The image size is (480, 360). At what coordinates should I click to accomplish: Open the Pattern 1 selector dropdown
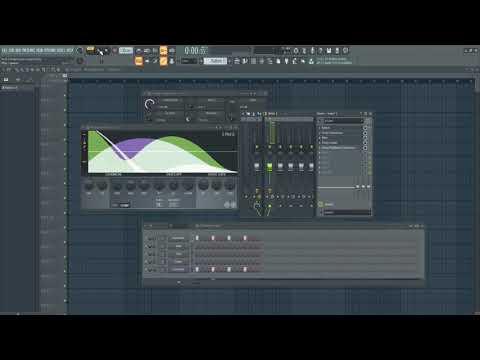[215, 61]
